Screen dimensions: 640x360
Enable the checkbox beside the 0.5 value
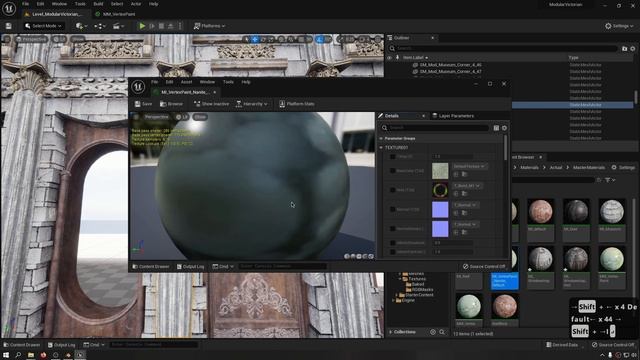click(x=393, y=243)
